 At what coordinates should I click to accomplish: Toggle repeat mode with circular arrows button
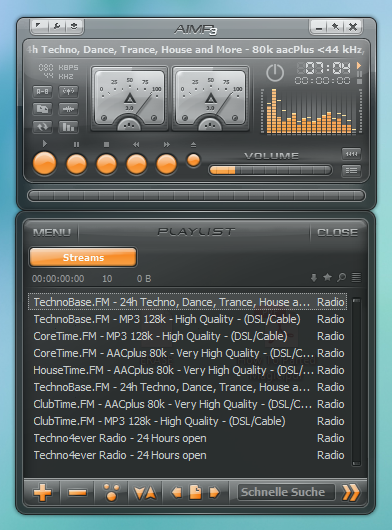(x=43, y=127)
